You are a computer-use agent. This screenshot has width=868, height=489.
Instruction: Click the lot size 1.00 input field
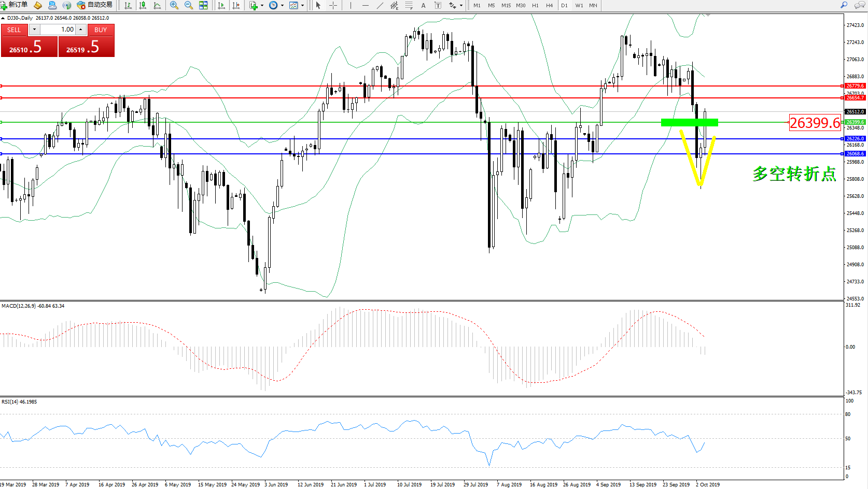[58, 30]
